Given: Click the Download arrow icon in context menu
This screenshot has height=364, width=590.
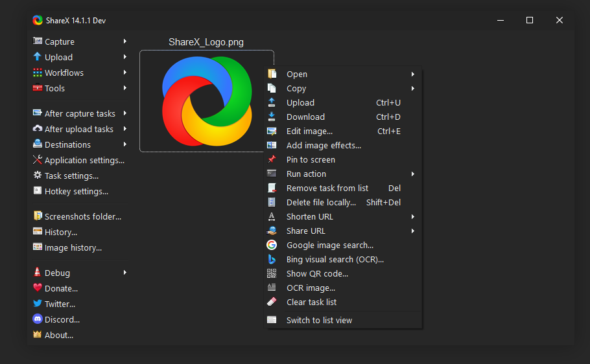Looking at the screenshot, I should click(272, 117).
